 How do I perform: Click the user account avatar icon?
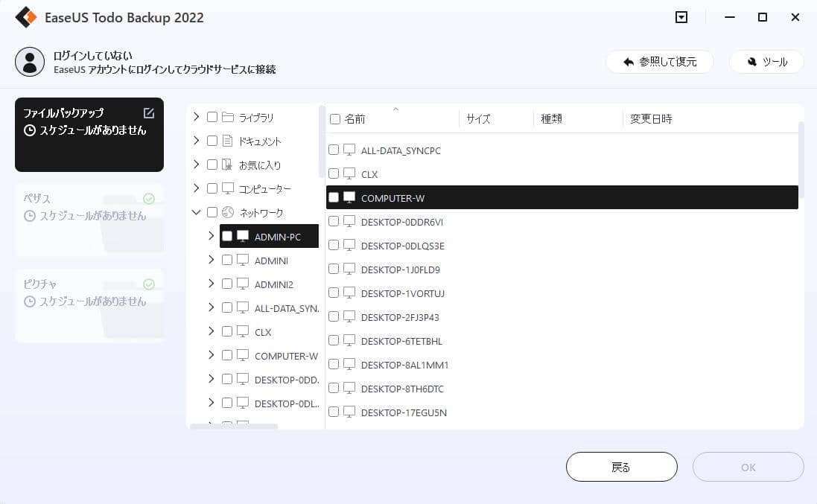click(x=30, y=62)
